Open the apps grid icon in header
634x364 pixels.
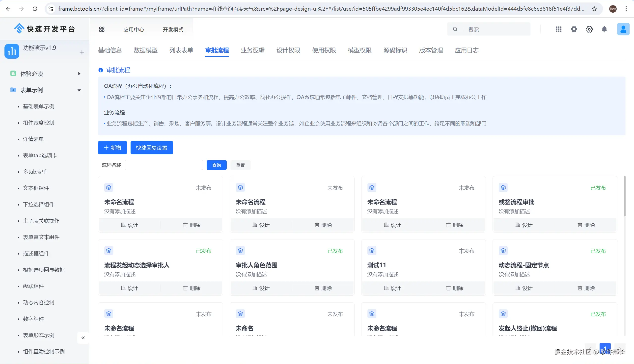coord(558,29)
